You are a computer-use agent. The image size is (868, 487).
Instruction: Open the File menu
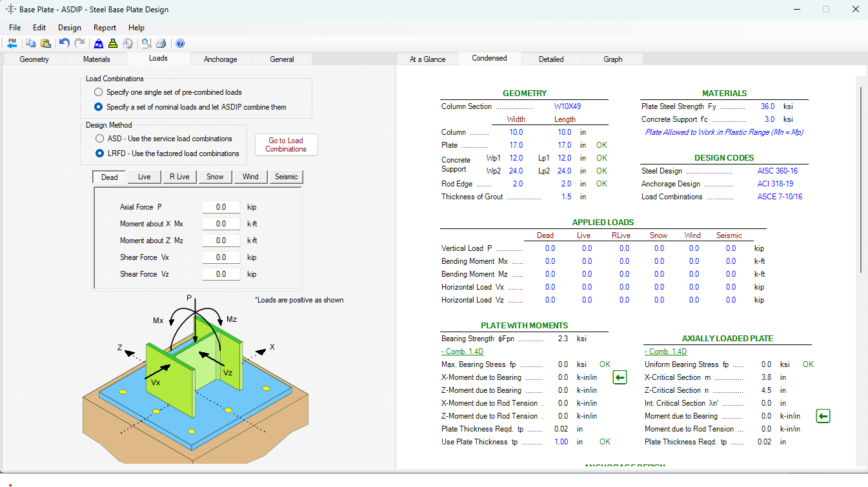15,28
